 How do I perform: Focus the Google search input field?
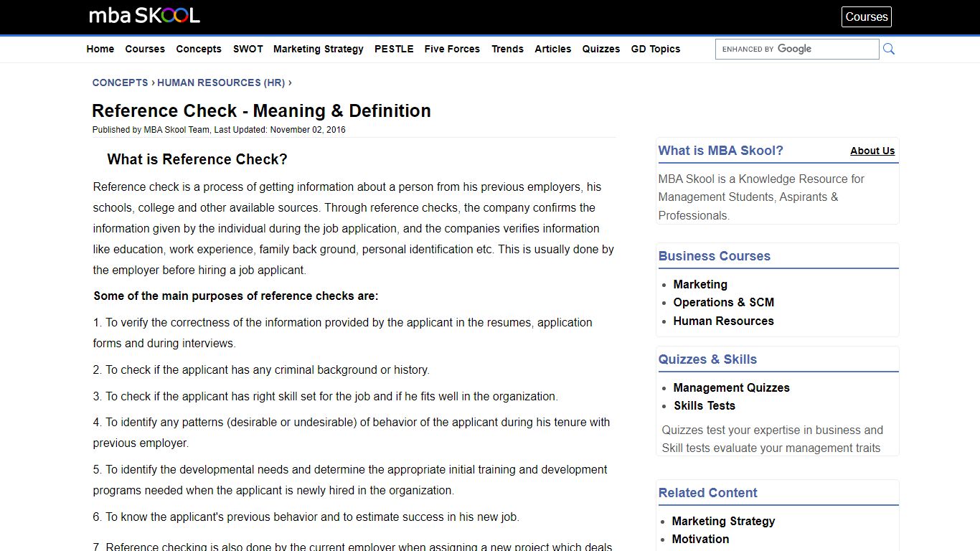(797, 49)
